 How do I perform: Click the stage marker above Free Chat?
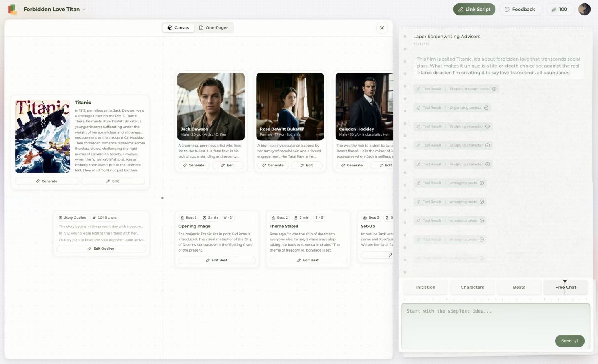tap(565, 281)
